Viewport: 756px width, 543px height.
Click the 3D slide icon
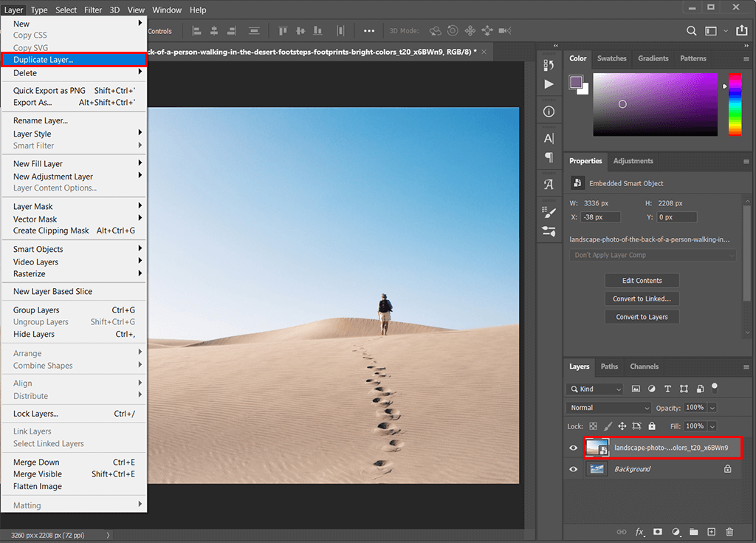click(x=487, y=31)
